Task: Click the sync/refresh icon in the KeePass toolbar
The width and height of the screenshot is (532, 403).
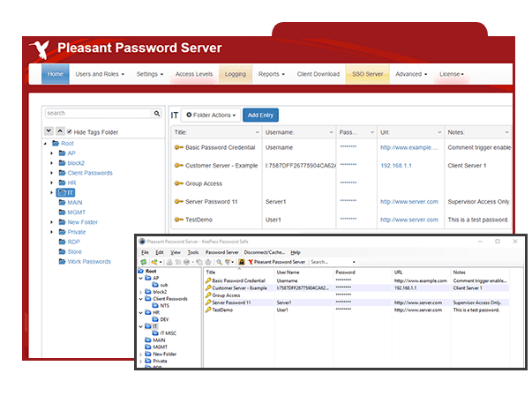Action: [x=144, y=262]
